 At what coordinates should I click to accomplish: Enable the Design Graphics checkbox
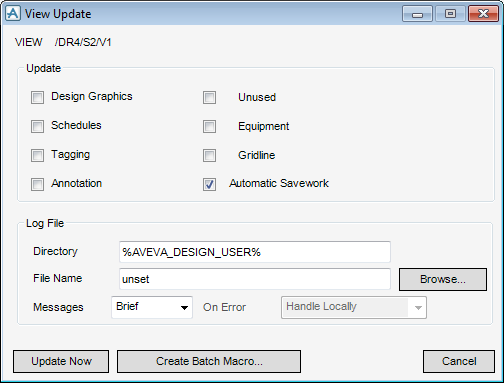pyautogui.click(x=37, y=97)
